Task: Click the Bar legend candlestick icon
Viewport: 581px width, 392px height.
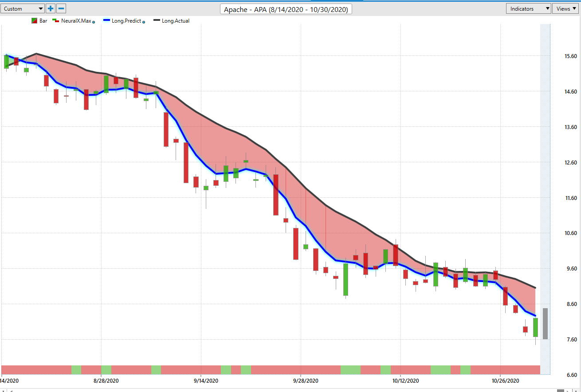Action: 34,21
